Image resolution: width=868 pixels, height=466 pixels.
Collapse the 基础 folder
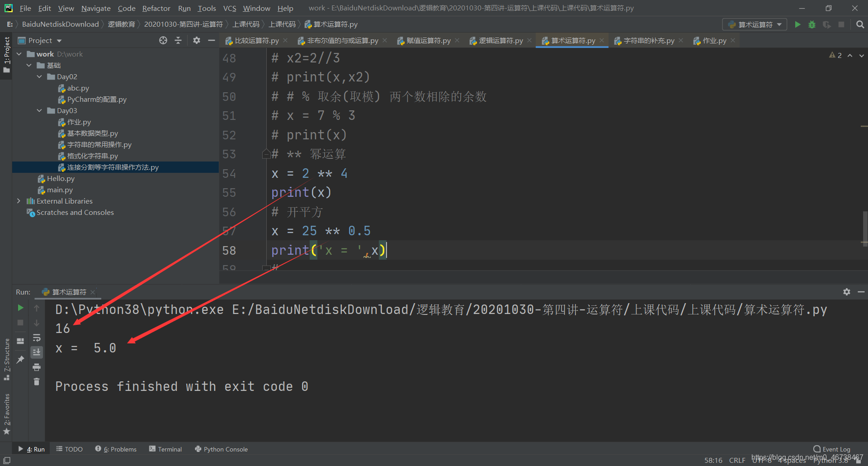[29, 65]
